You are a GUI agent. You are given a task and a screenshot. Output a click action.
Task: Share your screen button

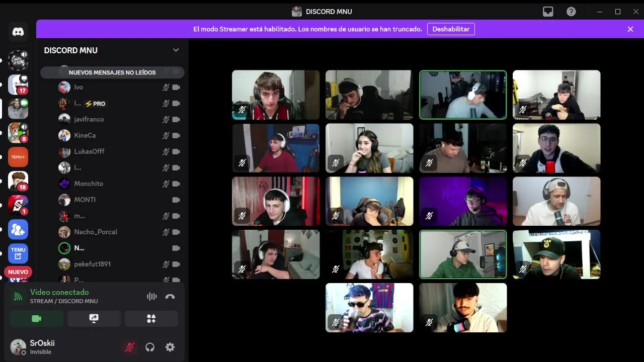[94, 319]
